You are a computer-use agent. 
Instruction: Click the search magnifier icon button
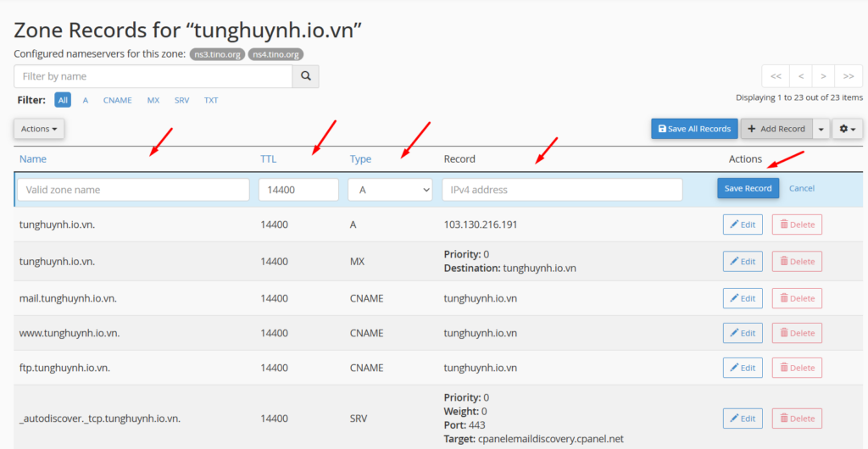[305, 76]
